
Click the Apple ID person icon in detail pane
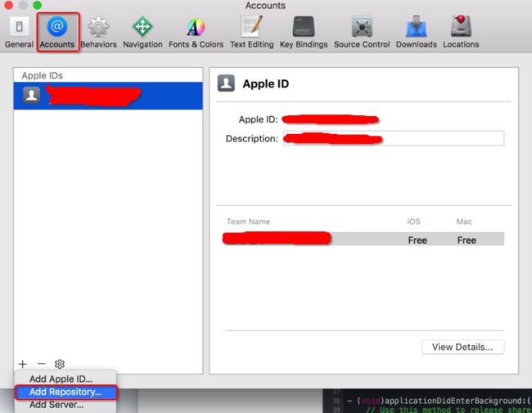click(226, 83)
